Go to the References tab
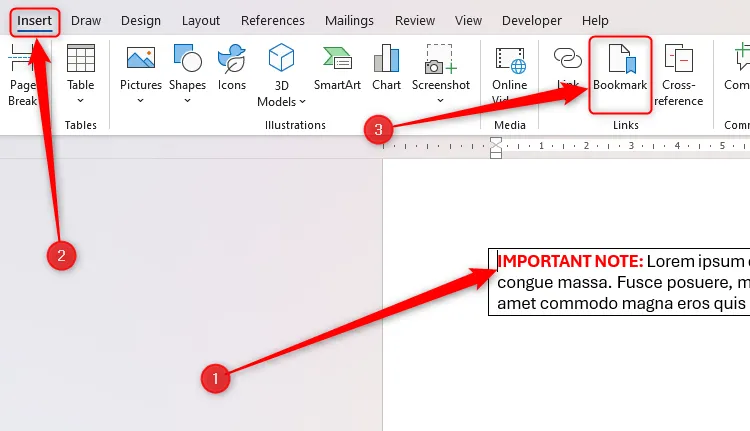Viewport: 750px width, 431px height. pyautogui.click(x=273, y=20)
